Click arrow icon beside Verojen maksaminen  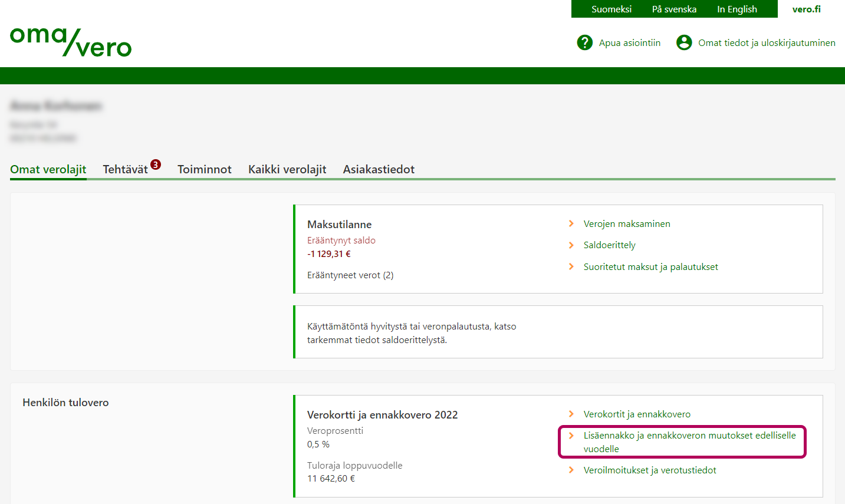pos(571,223)
